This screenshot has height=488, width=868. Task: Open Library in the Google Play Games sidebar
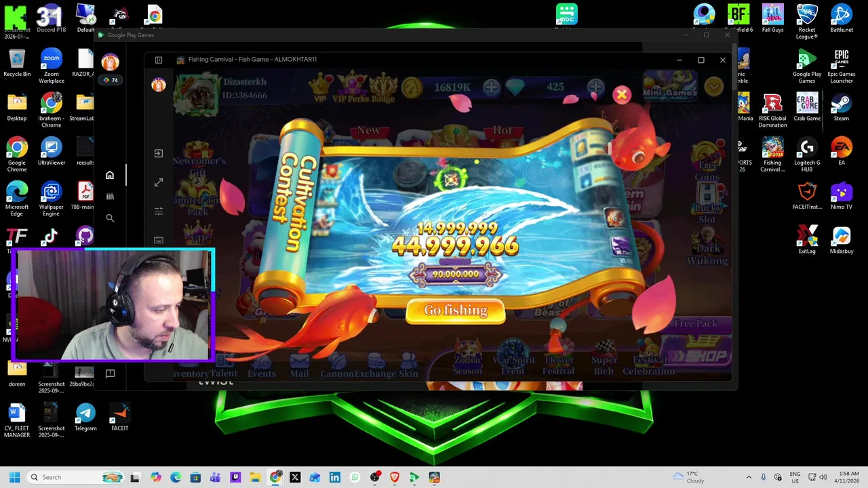click(110, 197)
